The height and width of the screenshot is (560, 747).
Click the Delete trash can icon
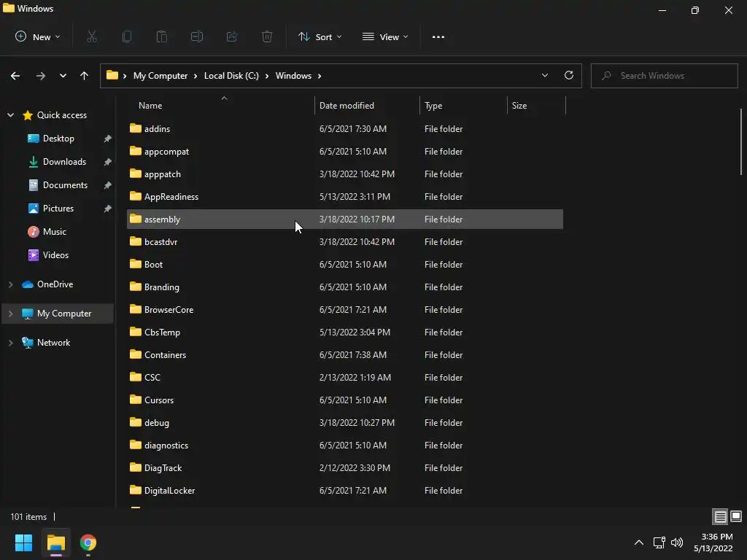click(x=267, y=36)
